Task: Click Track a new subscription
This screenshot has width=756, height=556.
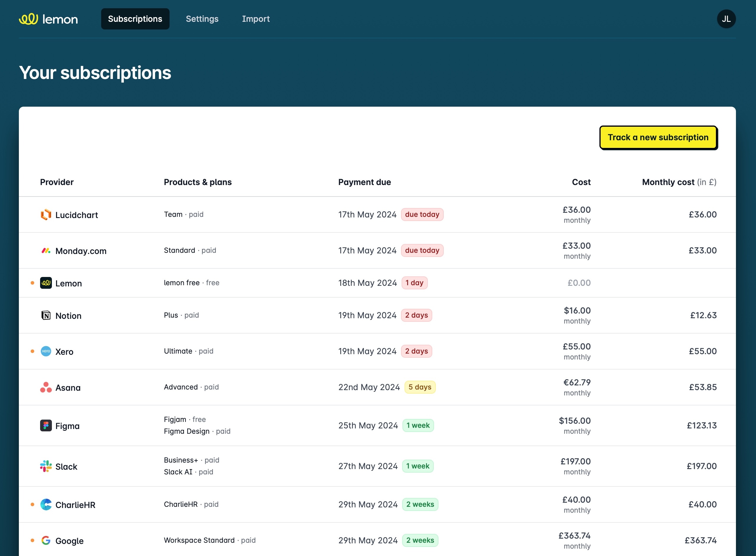Action: [658, 137]
